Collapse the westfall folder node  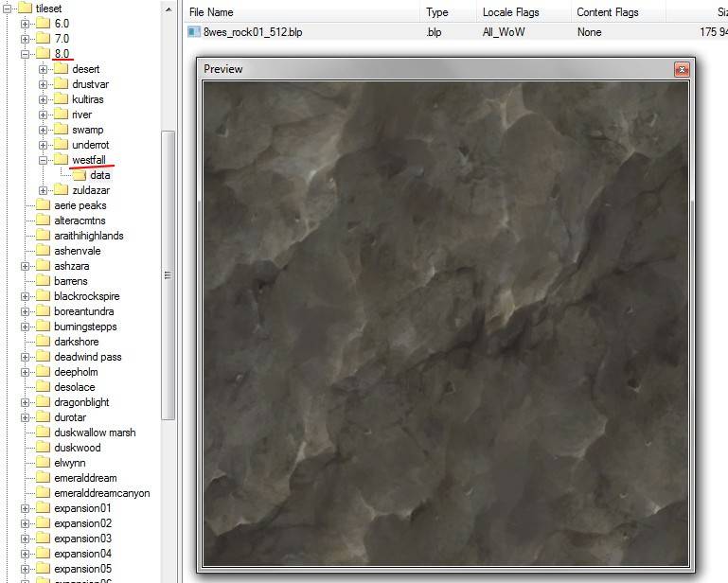pyautogui.click(x=44, y=160)
